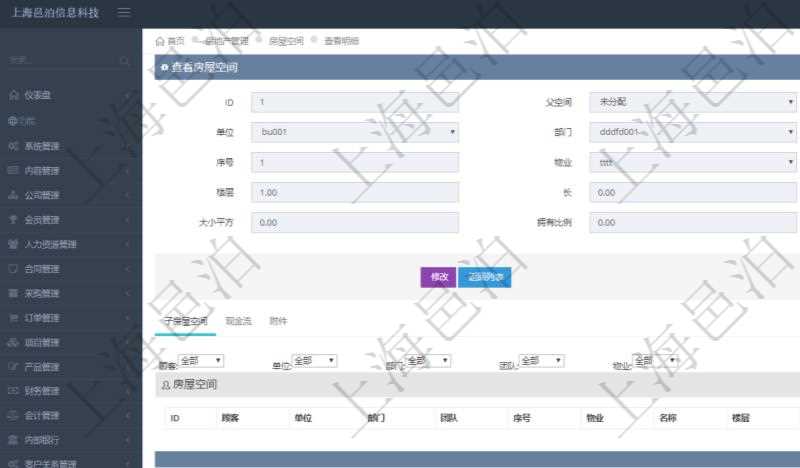Open the 顾客 filter dropdown set to 全部
Screen dimensions: 800x468
click(200, 360)
